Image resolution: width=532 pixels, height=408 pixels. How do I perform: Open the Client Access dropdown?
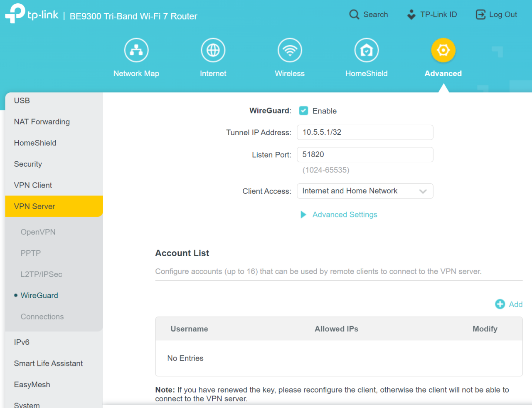tap(365, 191)
